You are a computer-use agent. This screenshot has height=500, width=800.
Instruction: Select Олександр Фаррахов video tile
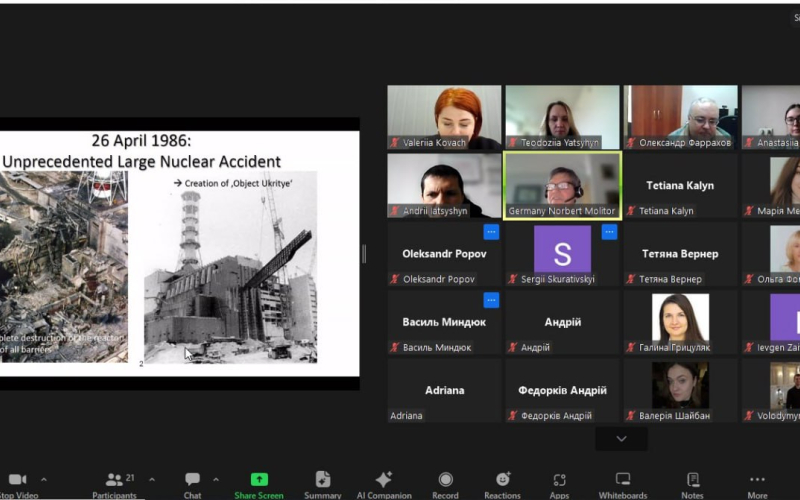tap(681, 117)
